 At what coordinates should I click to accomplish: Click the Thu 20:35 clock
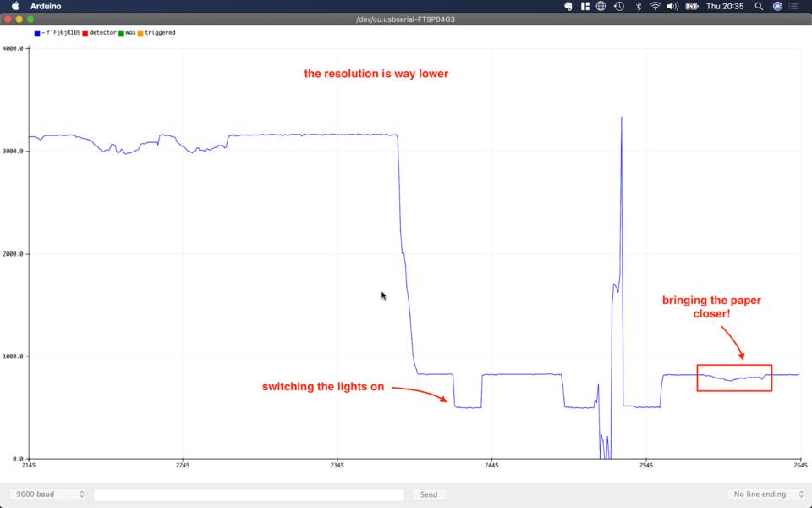click(725, 6)
